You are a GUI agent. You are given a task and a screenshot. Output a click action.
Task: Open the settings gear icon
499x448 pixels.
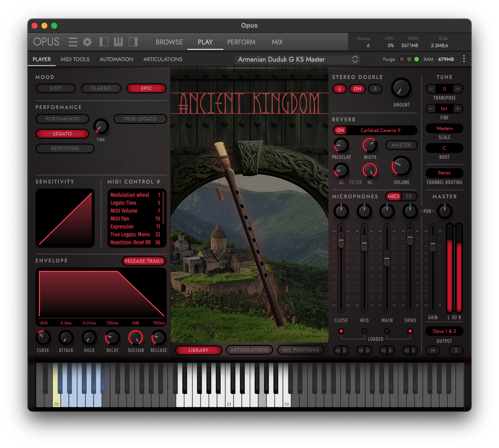[87, 42]
